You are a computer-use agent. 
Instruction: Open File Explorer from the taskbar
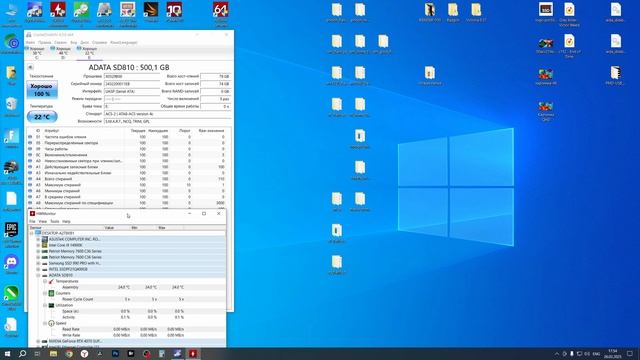tap(53, 354)
